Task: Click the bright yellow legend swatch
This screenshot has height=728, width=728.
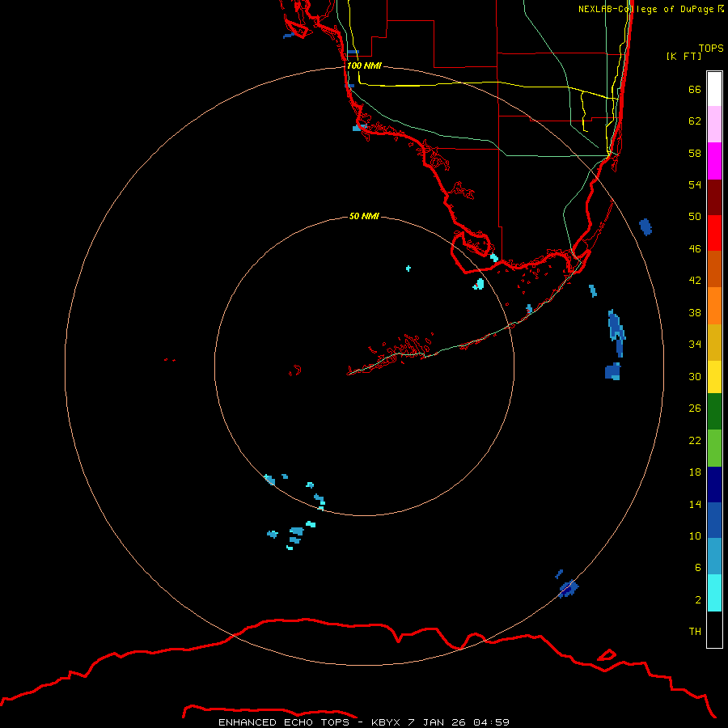Action: pyautogui.click(x=714, y=377)
